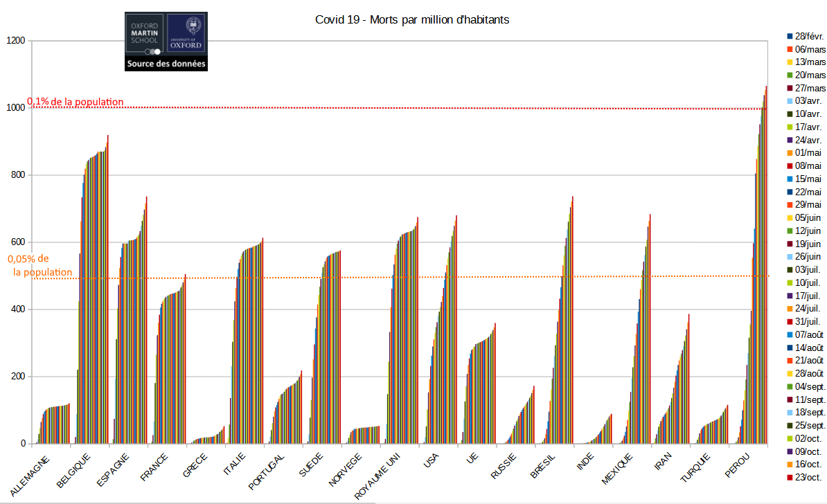Image resolution: width=827 pixels, height=504 pixels.
Task: Open the 'Source des données' link
Action: coord(166,64)
